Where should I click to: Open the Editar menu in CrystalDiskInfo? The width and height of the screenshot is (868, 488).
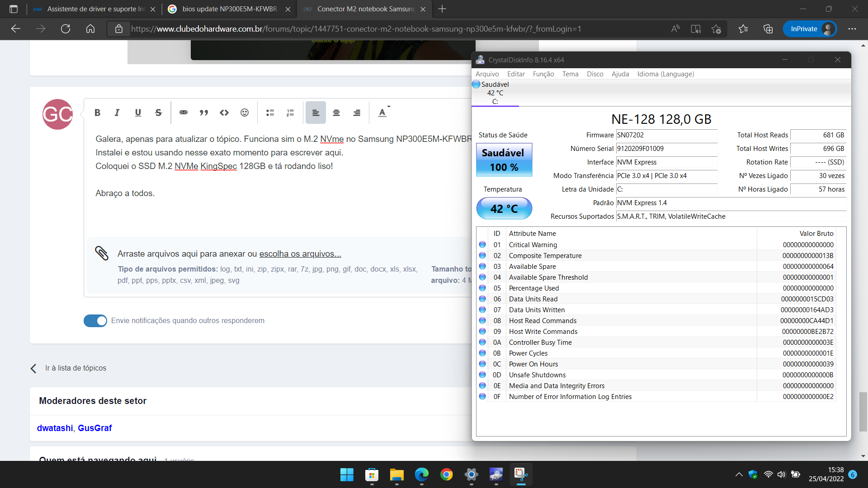(x=516, y=74)
